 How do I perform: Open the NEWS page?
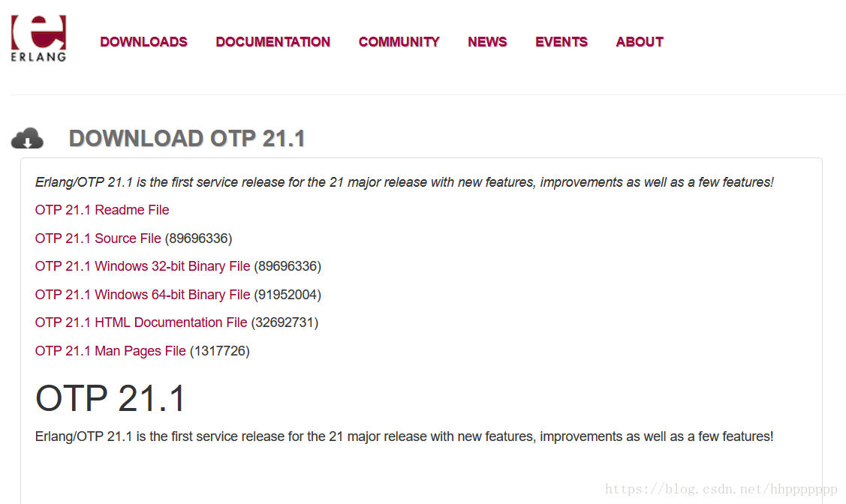pyautogui.click(x=487, y=42)
